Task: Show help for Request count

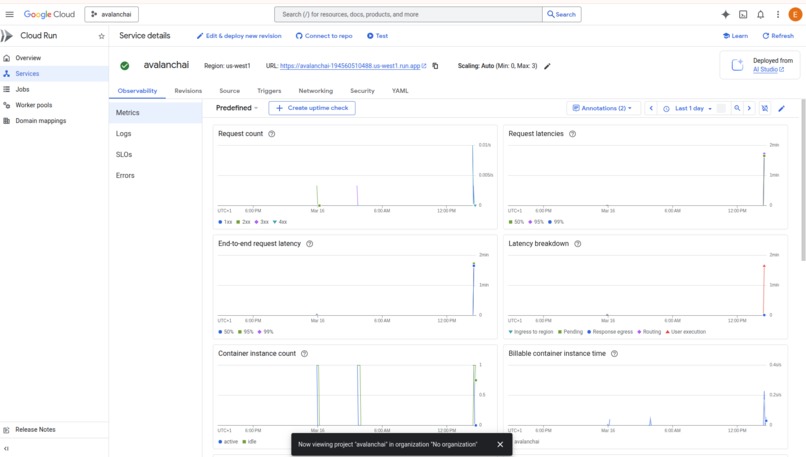Action: [x=272, y=134]
